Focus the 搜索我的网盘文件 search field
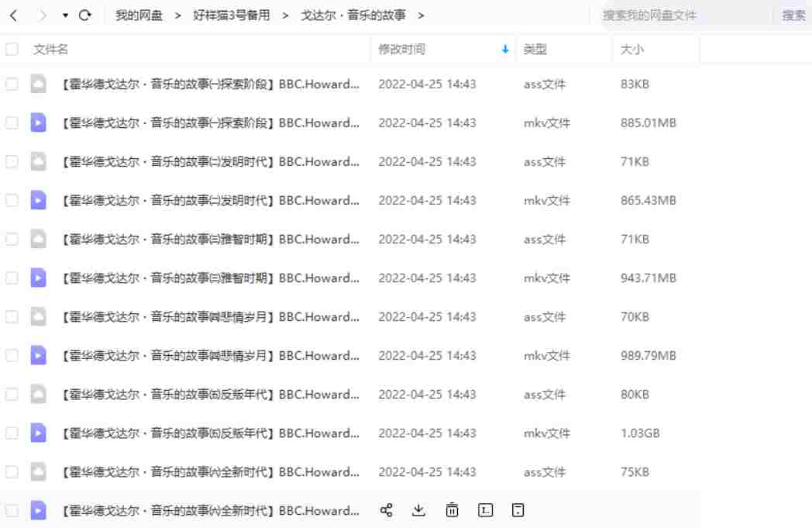Image resolution: width=812 pixels, height=528 pixels. [x=682, y=16]
